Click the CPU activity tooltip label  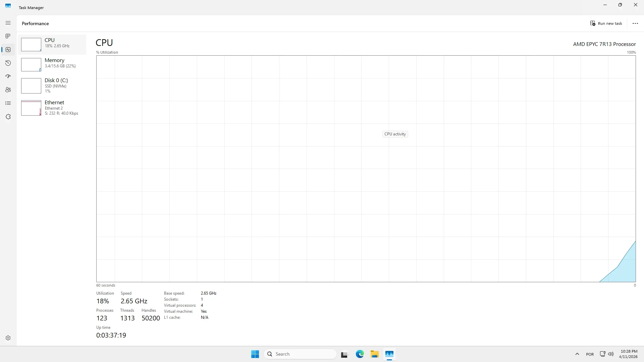(x=395, y=134)
